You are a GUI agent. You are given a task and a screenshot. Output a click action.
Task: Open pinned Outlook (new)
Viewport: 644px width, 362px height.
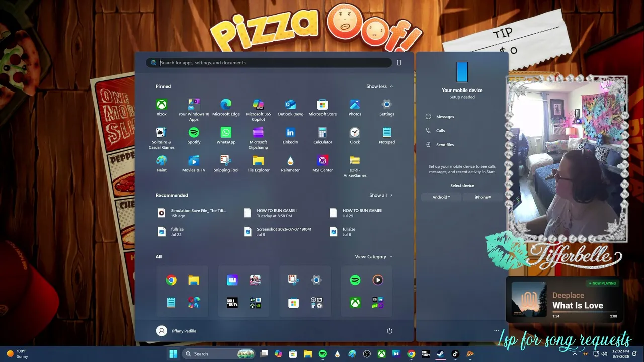click(290, 107)
